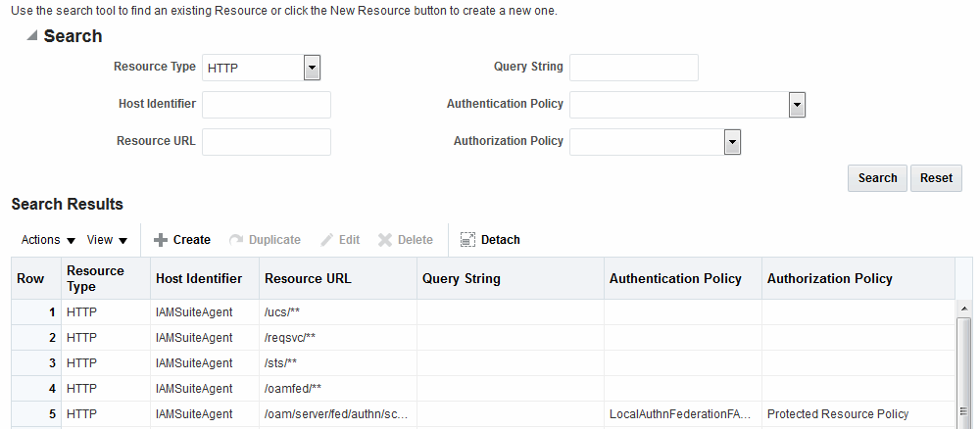Select row with /ucs/** URL

coord(483,311)
